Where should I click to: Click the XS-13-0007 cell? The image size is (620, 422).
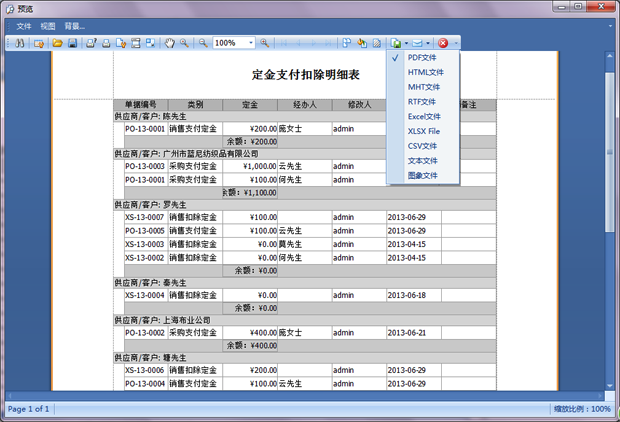145,218
